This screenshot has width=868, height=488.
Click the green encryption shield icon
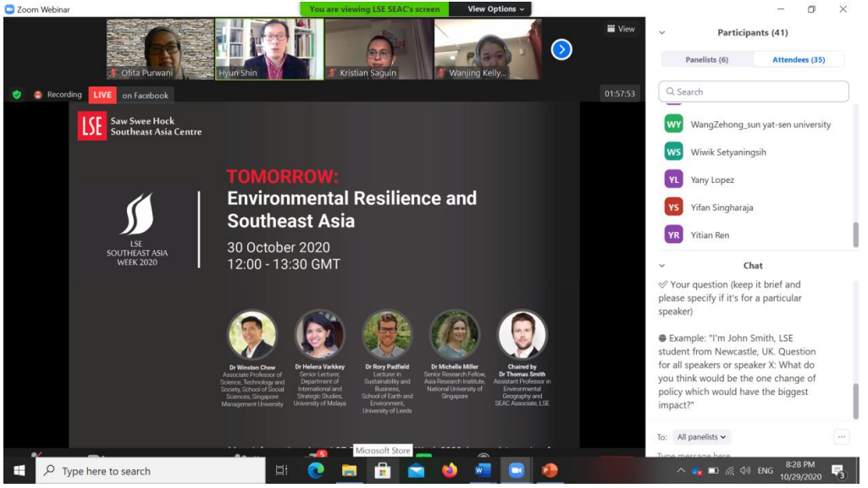point(17,95)
